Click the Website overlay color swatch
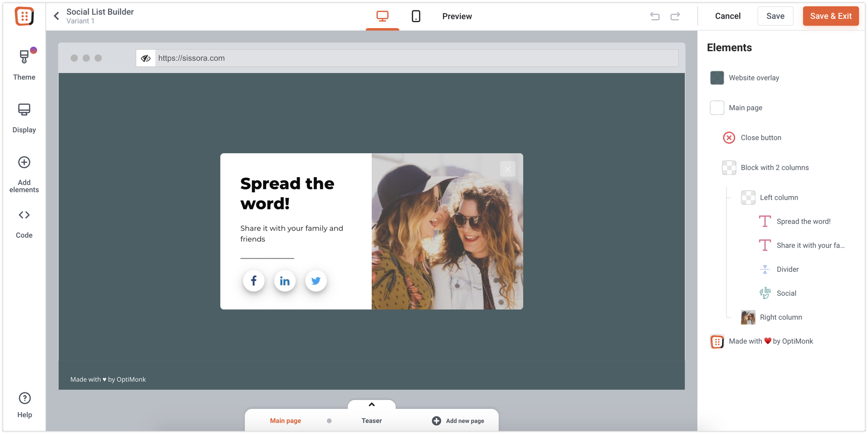The image size is (868, 434). coord(717,78)
